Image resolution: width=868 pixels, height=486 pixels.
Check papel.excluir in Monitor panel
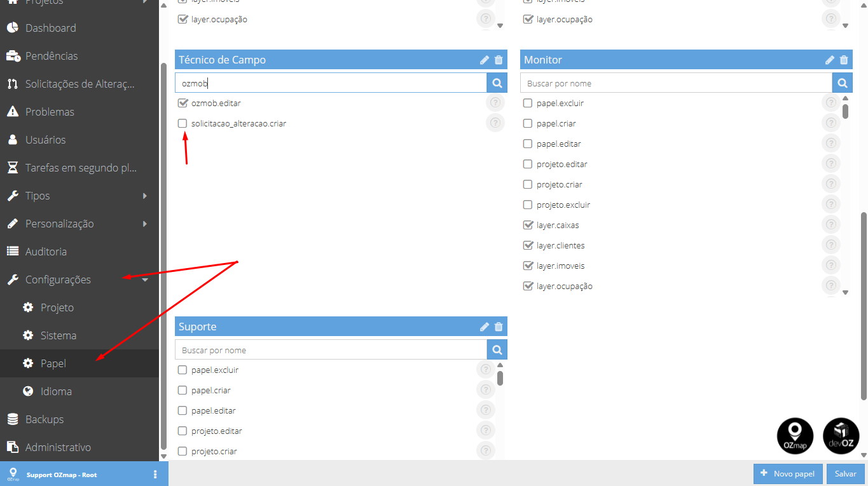pos(527,103)
